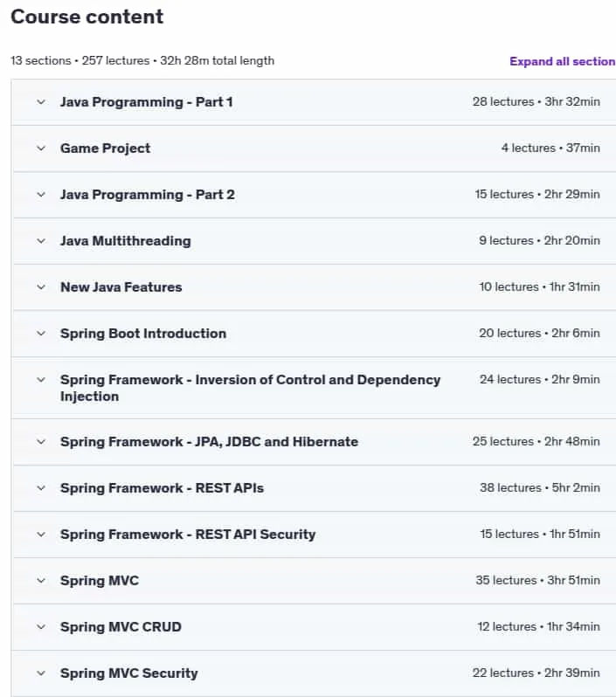Expand JPA, JDBC and Hibernate chevron

pos(41,442)
